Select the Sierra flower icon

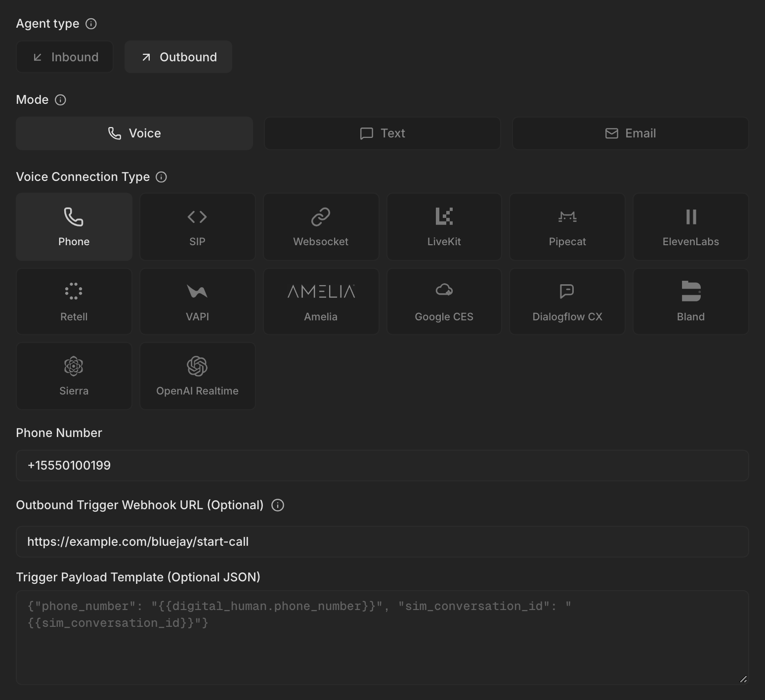coord(74,366)
